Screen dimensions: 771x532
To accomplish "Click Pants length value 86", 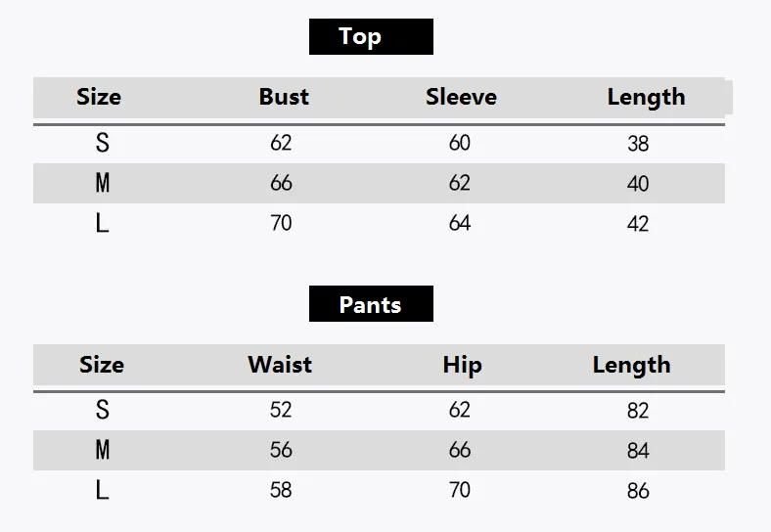I will 638,491.
